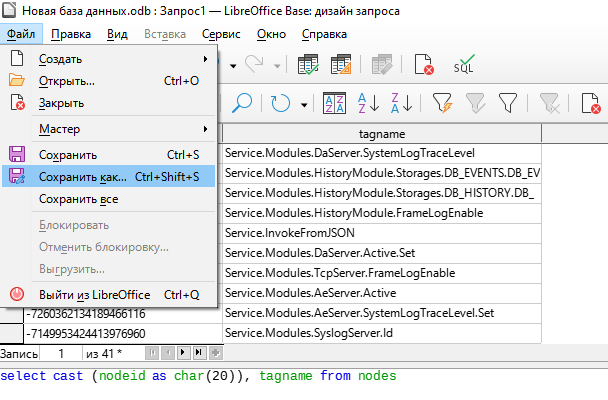608x400 pixels.
Task: Jump to last record navigation button
Action: tap(199, 353)
